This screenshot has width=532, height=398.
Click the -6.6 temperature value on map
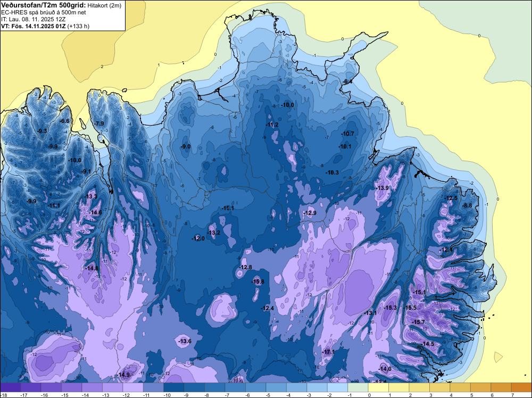point(64,121)
